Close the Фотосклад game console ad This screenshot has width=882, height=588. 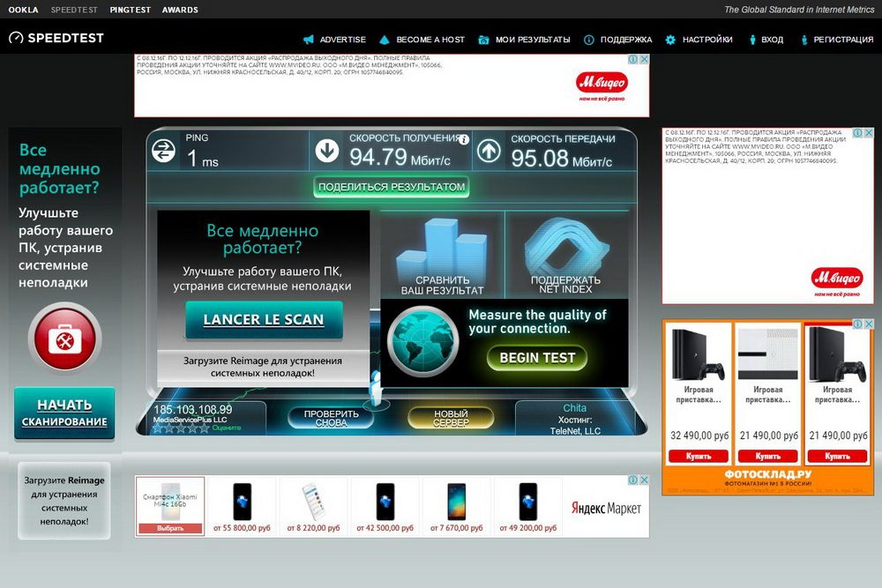pyautogui.click(x=869, y=324)
